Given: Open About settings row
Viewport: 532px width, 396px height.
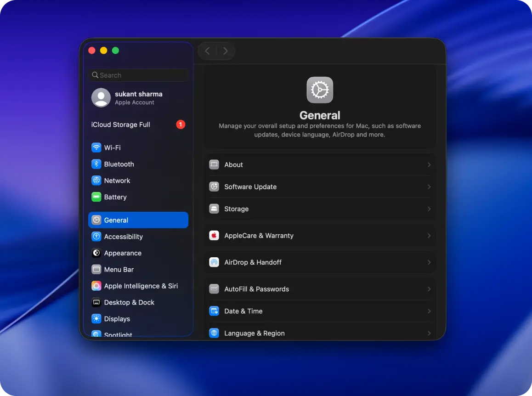Looking at the screenshot, I should pyautogui.click(x=320, y=164).
